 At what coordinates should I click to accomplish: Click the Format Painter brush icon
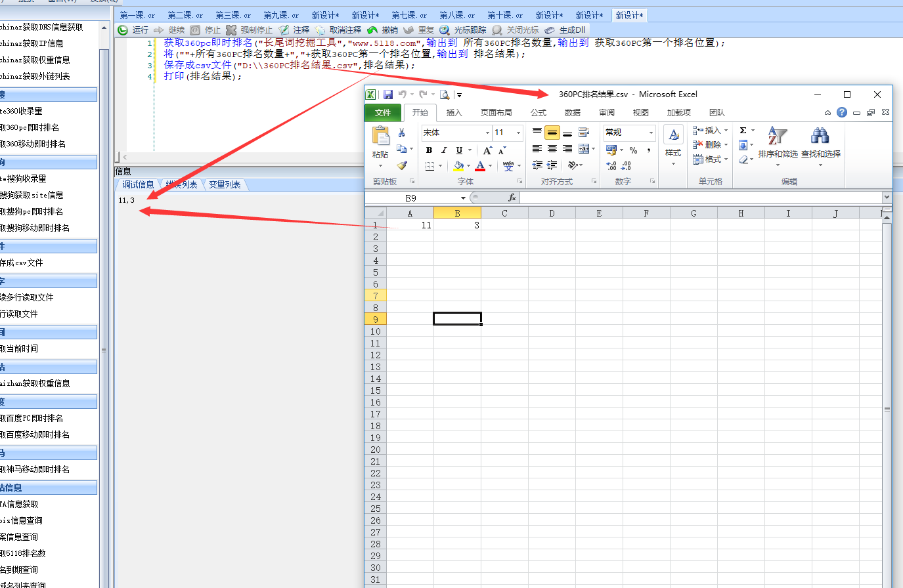[x=401, y=165]
